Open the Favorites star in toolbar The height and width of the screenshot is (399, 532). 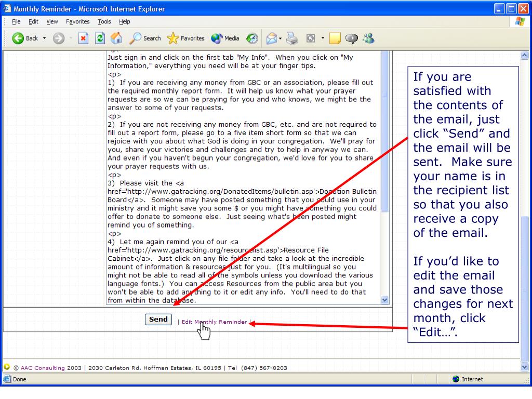(x=185, y=38)
